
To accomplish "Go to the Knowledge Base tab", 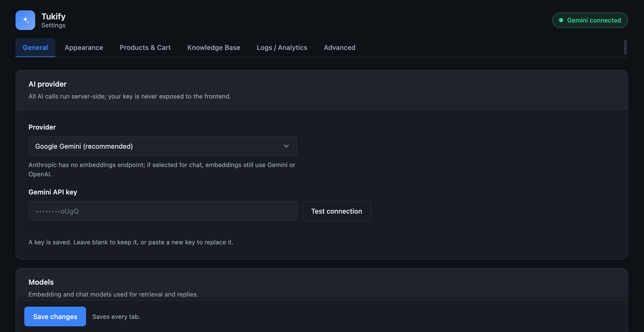I will pyautogui.click(x=214, y=48).
